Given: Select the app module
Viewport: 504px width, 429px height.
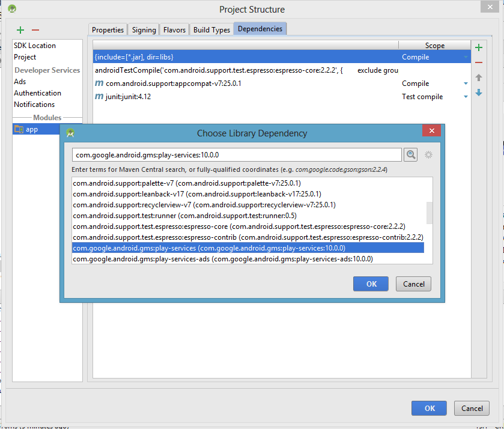Looking at the screenshot, I should click(36, 129).
